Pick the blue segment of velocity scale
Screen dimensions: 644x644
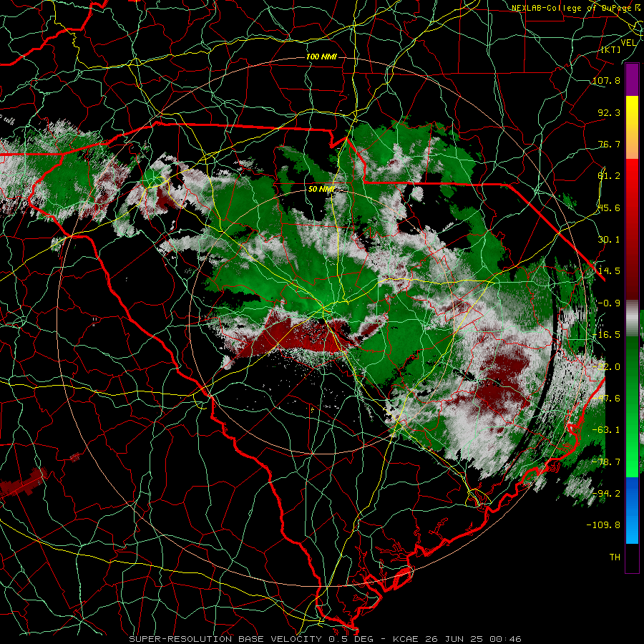point(632,510)
